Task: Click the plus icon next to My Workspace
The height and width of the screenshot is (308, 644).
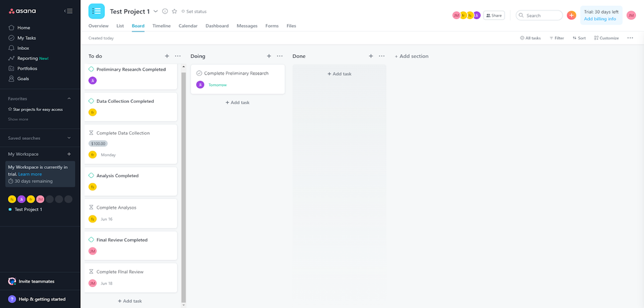Action: coord(69,154)
